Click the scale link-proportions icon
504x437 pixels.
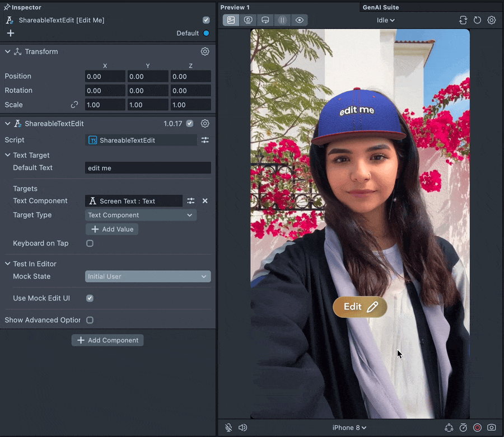(x=74, y=105)
